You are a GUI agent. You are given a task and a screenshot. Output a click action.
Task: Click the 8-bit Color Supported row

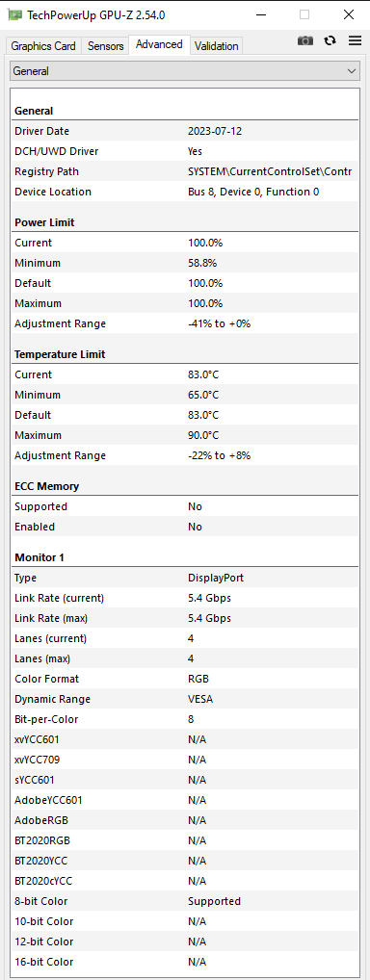point(185,901)
